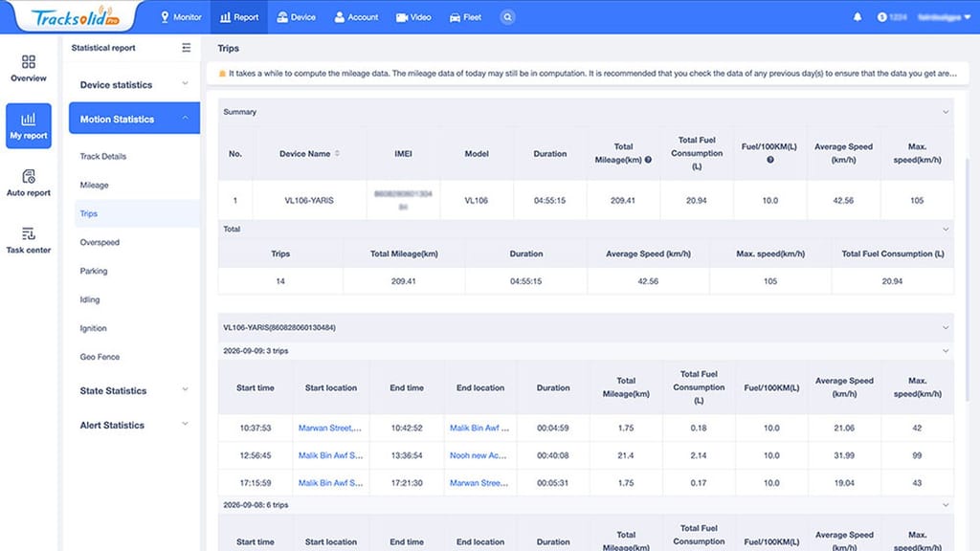Open Ignition report
Screen dimensions: 980x551
93,328
